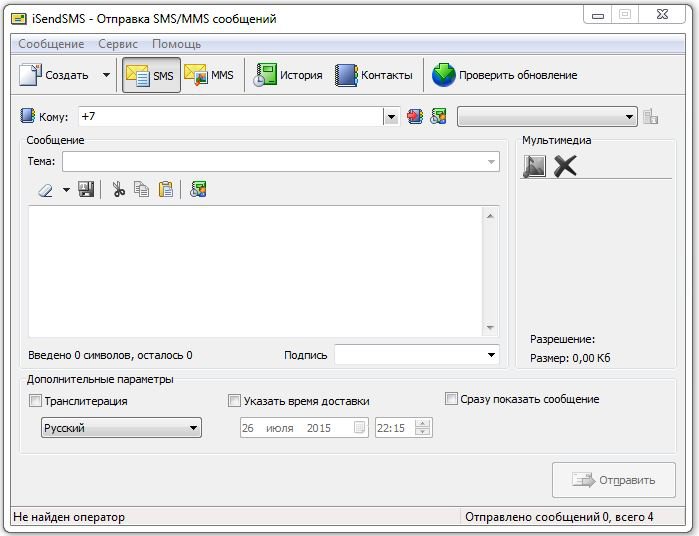
Task: Expand the Кому recipient number dropdown
Action: click(x=390, y=117)
